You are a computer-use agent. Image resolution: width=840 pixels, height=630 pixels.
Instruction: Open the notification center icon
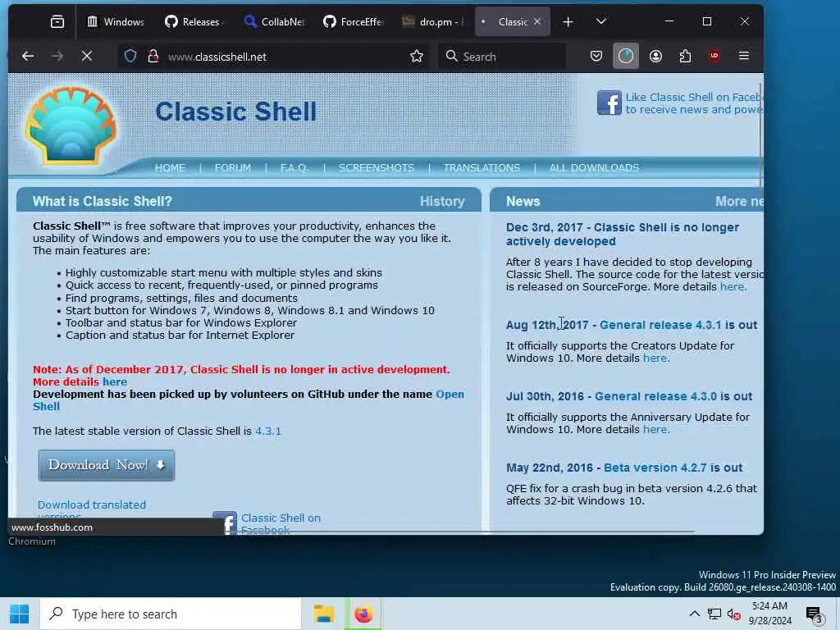(814, 614)
